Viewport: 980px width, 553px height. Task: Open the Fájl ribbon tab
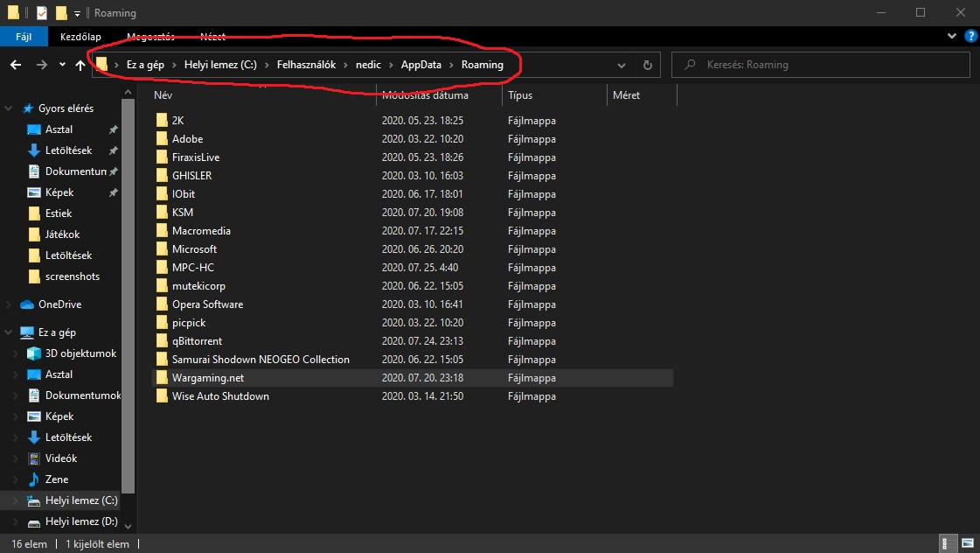pyautogui.click(x=24, y=36)
